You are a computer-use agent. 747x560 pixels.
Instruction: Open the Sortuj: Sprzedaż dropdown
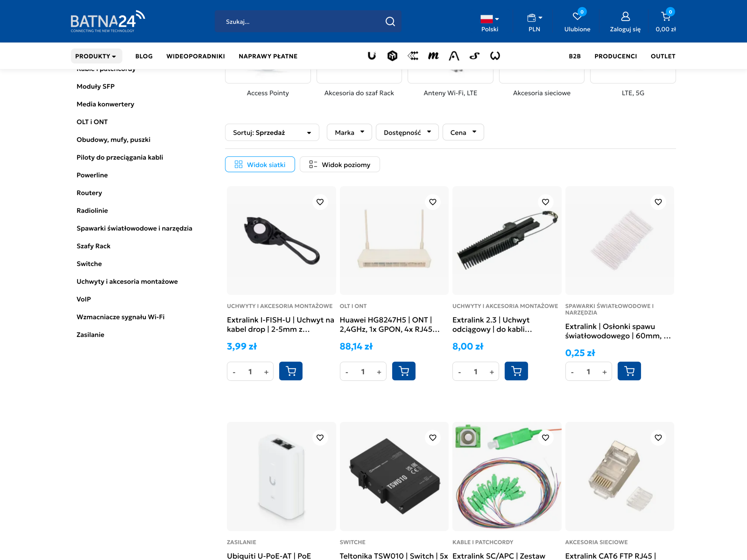pyautogui.click(x=272, y=132)
